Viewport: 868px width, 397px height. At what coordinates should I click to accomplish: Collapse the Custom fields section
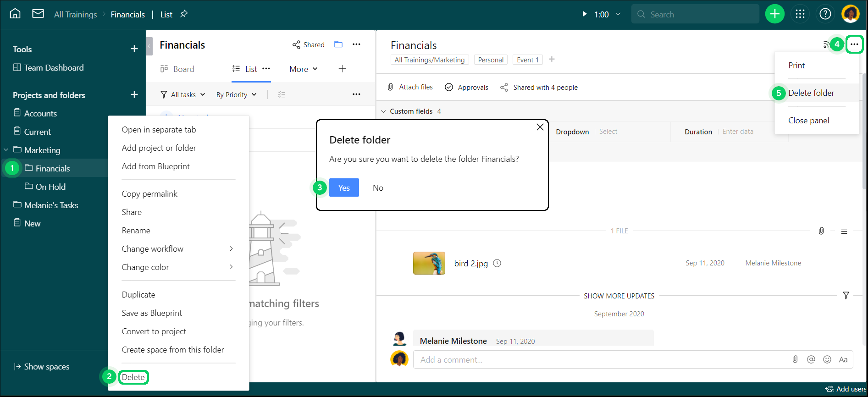tap(383, 111)
